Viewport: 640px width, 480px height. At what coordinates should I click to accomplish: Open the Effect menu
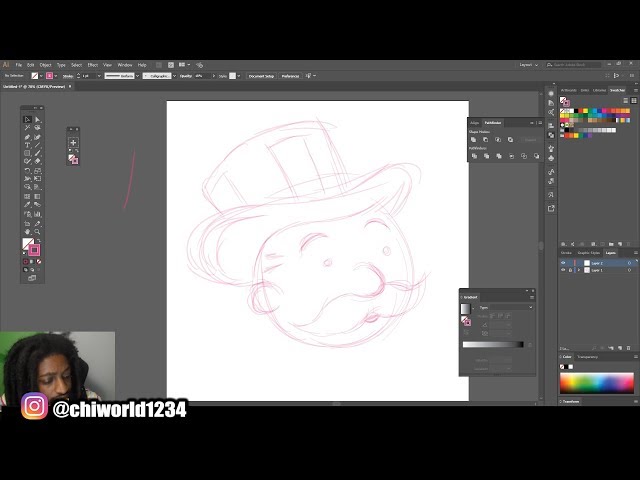(x=93, y=65)
